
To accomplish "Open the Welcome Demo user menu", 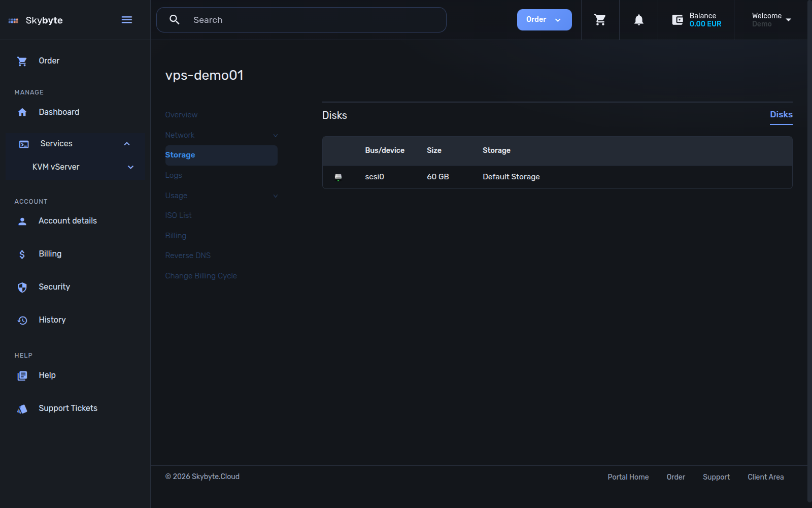I will pos(771,20).
